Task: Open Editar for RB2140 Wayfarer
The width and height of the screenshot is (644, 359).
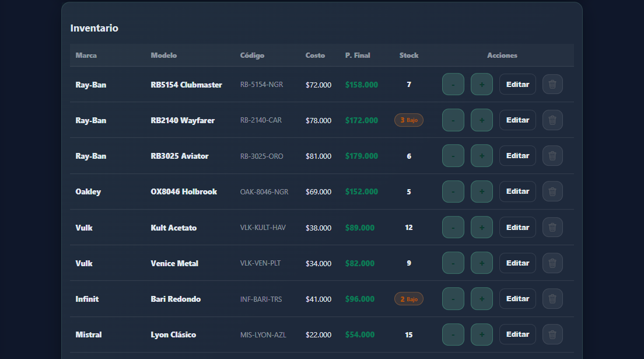Action: pyautogui.click(x=517, y=120)
